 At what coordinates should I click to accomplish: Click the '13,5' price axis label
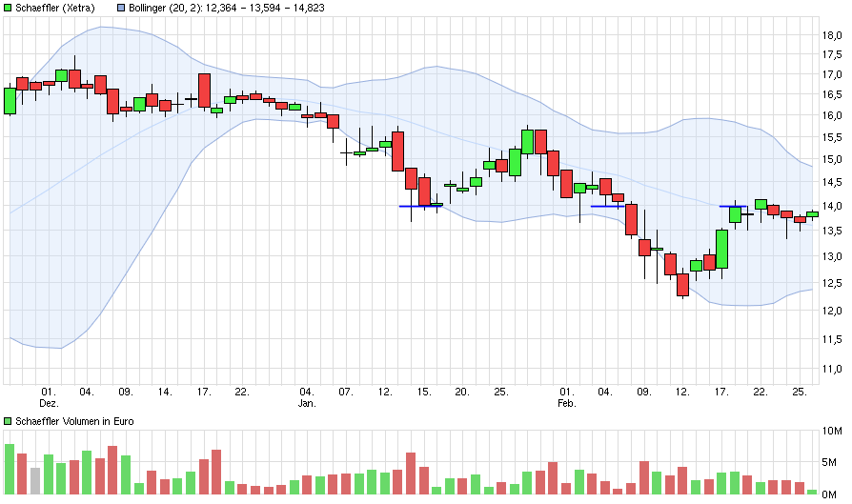(x=832, y=231)
